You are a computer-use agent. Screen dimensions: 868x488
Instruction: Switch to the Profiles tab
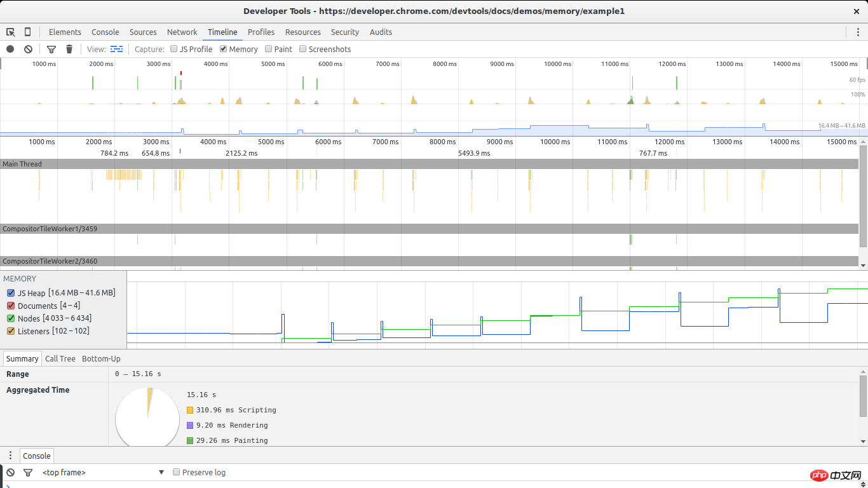coord(261,32)
